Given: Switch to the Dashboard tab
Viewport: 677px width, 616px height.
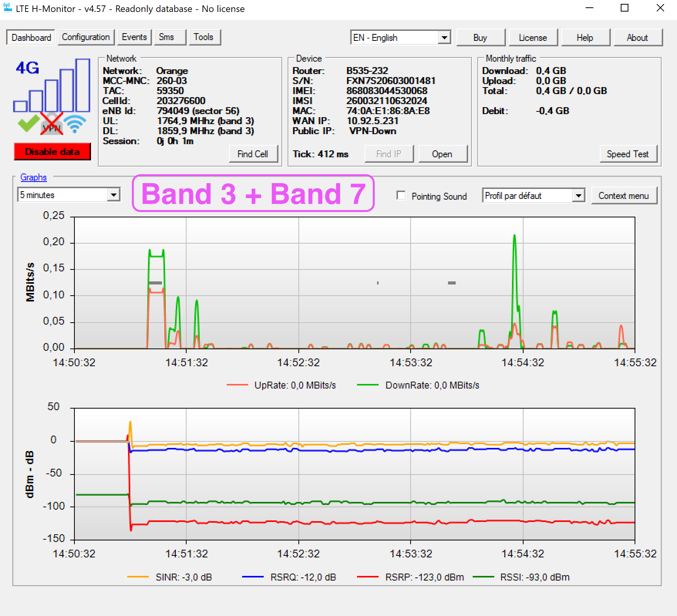Looking at the screenshot, I should [x=31, y=37].
